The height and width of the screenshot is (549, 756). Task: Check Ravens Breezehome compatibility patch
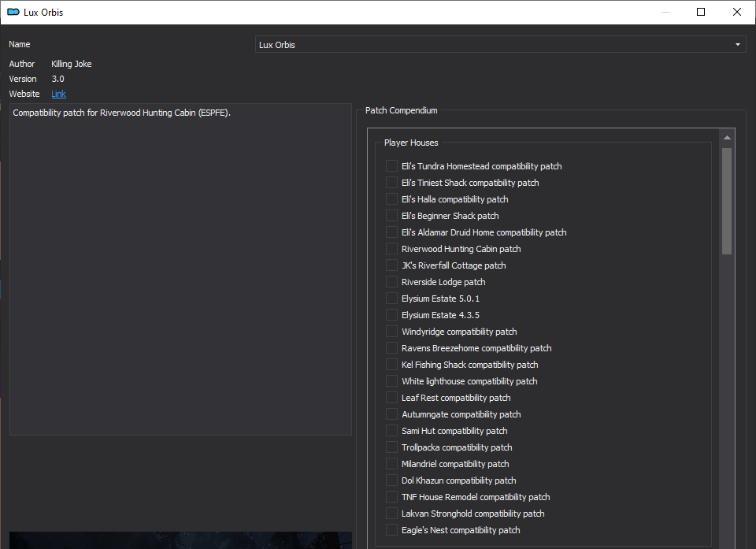tap(391, 348)
